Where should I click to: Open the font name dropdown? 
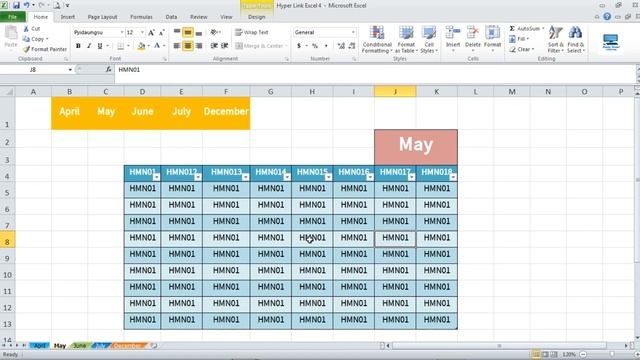point(122,32)
